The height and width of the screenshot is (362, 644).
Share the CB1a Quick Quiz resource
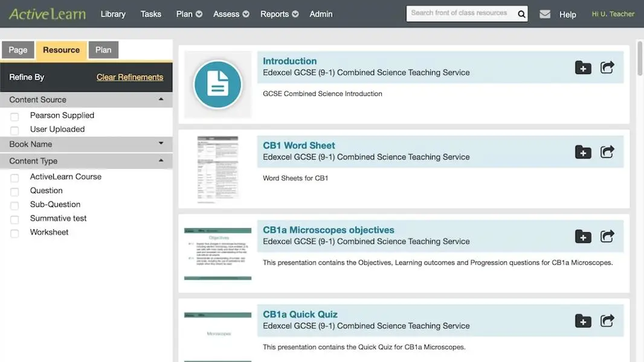[607, 320]
